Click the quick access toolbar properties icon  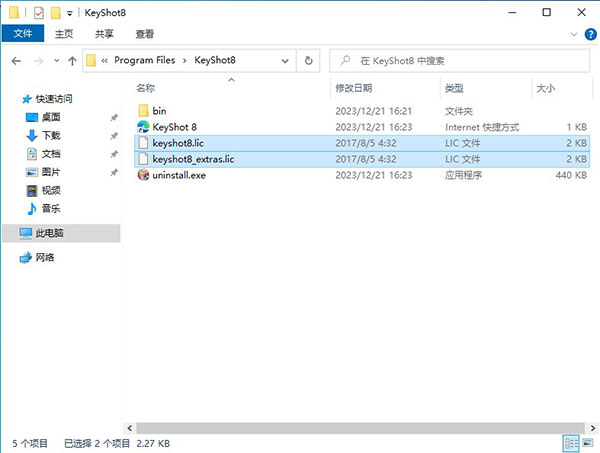pos(39,13)
